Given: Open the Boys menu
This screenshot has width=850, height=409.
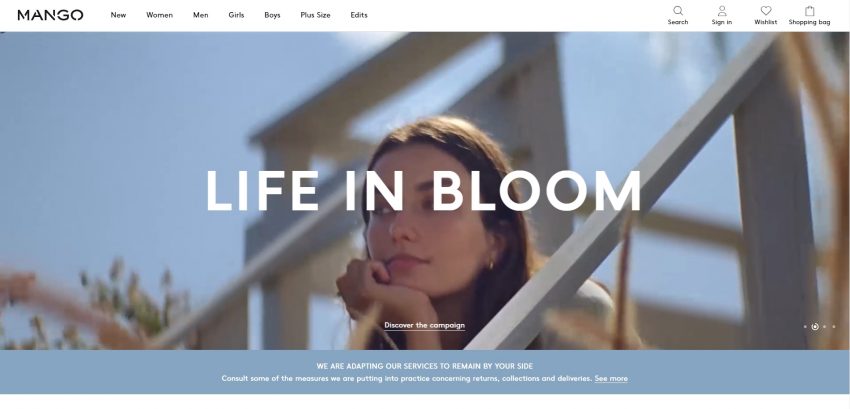Looking at the screenshot, I should tap(272, 15).
